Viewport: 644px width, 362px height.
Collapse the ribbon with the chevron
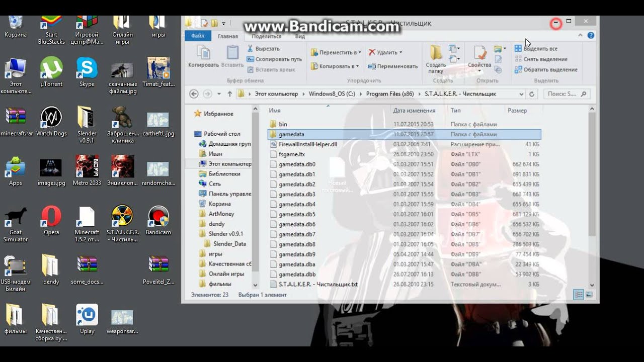pyautogui.click(x=581, y=36)
